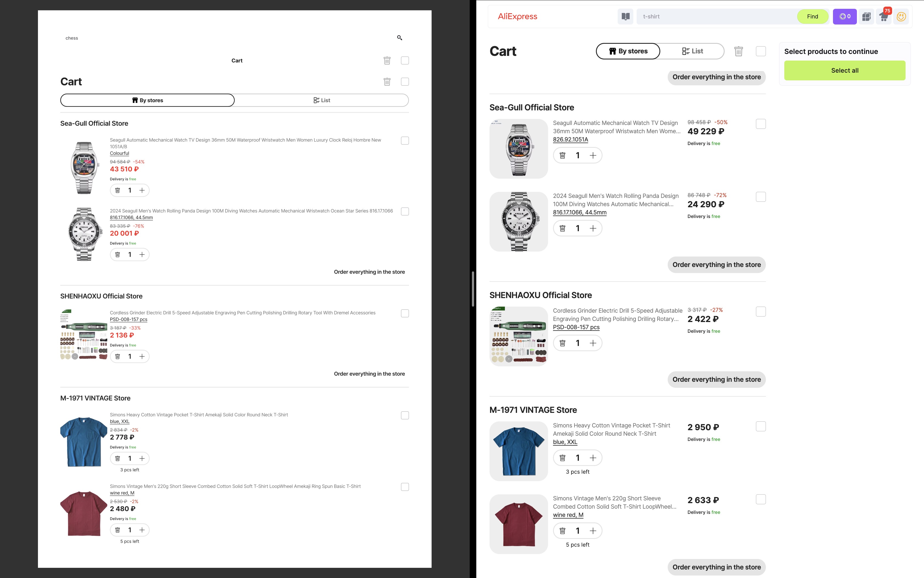Open Panda watch thumbnail in left window

pos(84,234)
